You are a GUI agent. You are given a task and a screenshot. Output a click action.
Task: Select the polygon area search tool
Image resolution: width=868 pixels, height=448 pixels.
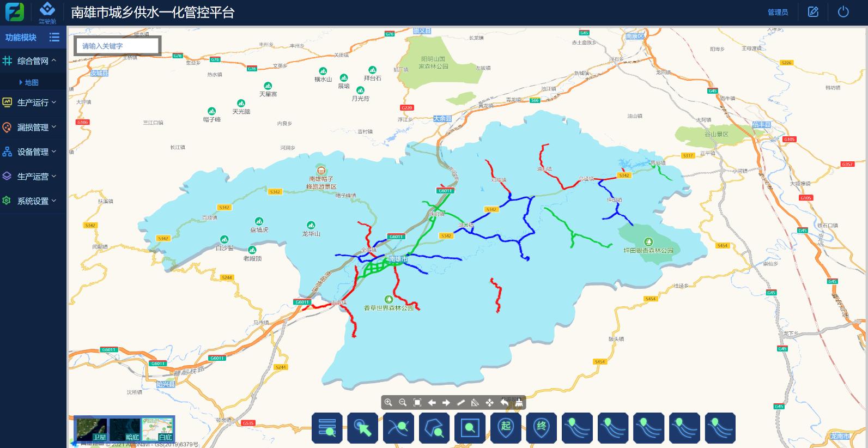[434, 427]
